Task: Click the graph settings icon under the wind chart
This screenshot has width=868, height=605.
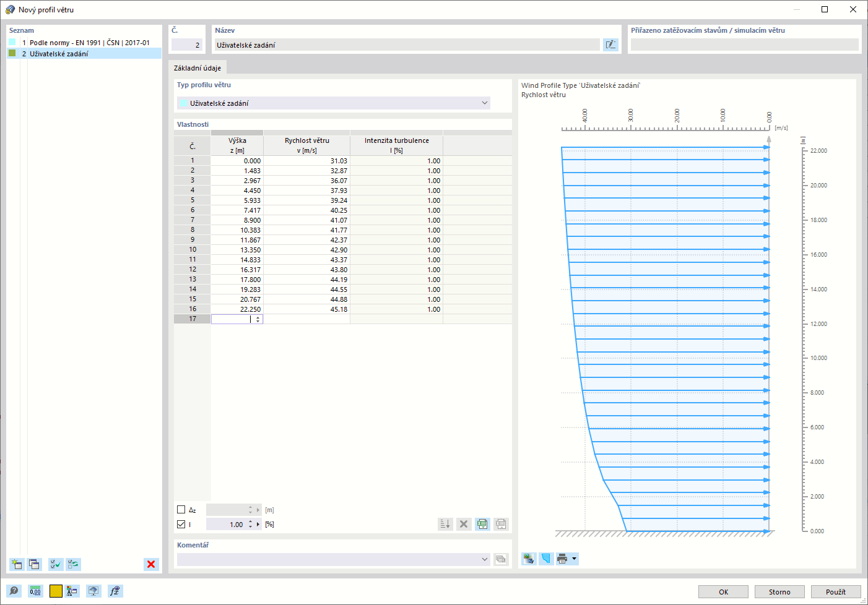Action: point(529,559)
